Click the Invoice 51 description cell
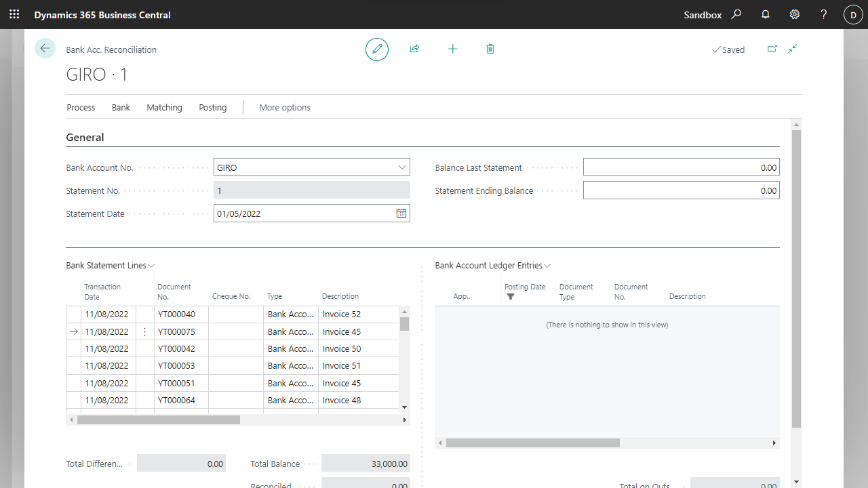The width and height of the screenshot is (868, 488). click(359, 366)
